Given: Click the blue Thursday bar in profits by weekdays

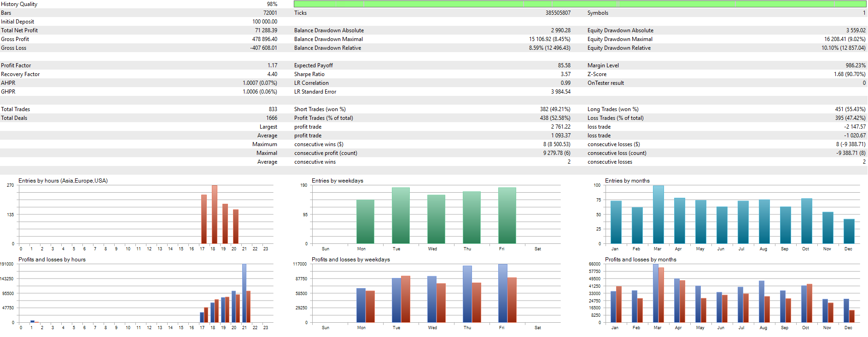Looking at the screenshot, I should [467, 294].
